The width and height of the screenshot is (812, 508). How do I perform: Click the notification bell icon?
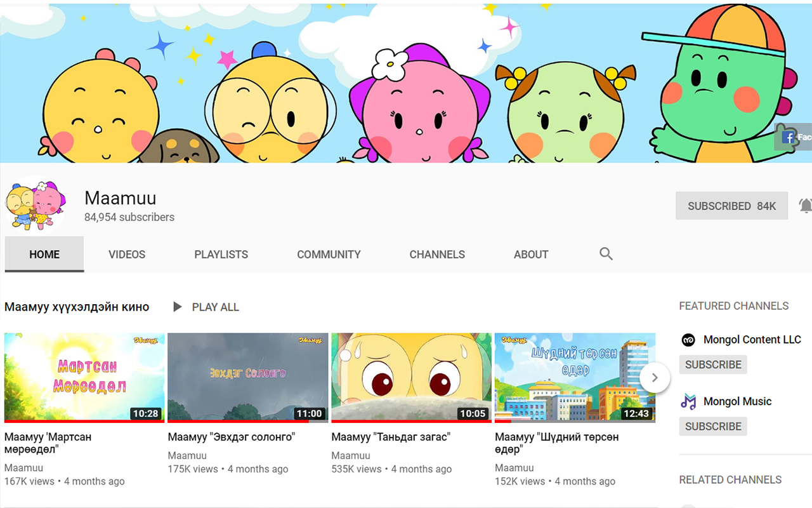pyautogui.click(x=806, y=206)
